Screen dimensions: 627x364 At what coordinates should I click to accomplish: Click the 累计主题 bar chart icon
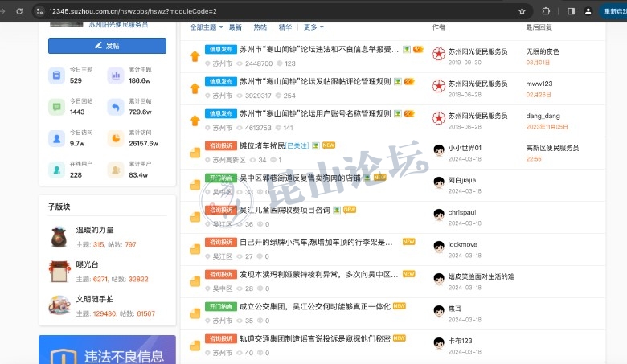(x=116, y=76)
